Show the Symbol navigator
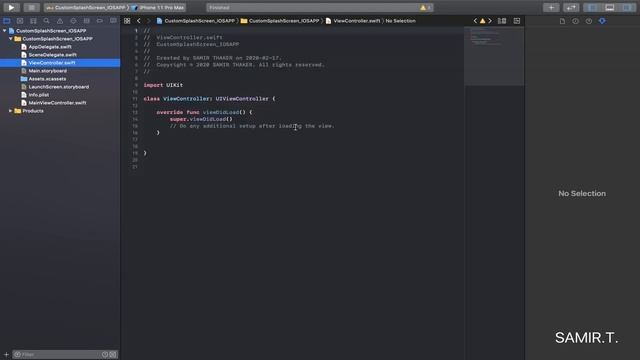 tap(33, 21)
